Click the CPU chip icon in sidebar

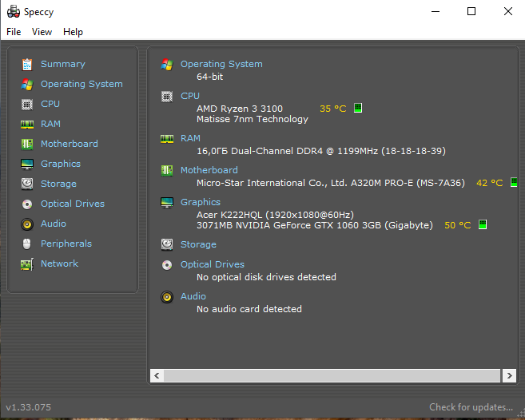pos(27,105)
